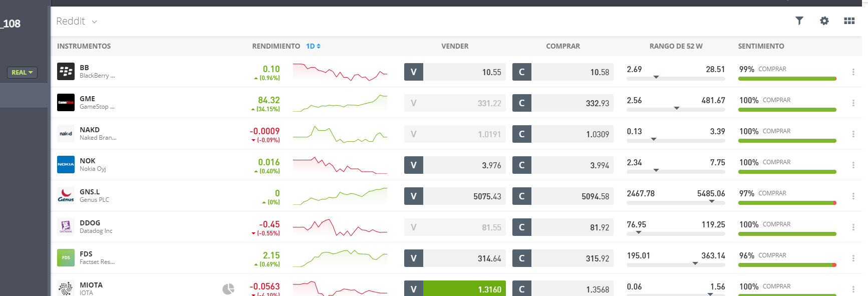Click NAKD performance value -0.0009
Viewport: 868px width, 296px height.
pos(264,131)
